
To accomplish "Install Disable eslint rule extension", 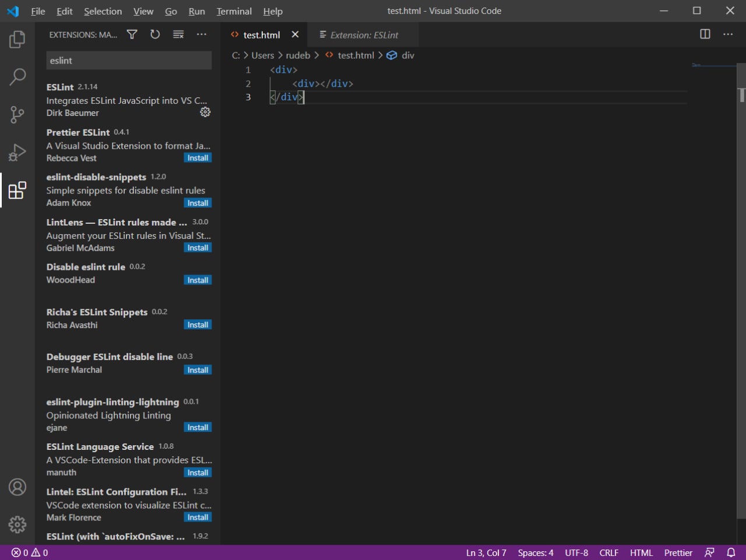I will click(x=198, y=280).
